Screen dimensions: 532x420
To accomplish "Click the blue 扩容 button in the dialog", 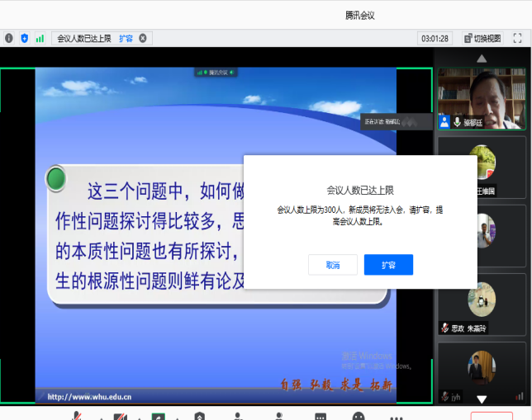I will (388, 265).
